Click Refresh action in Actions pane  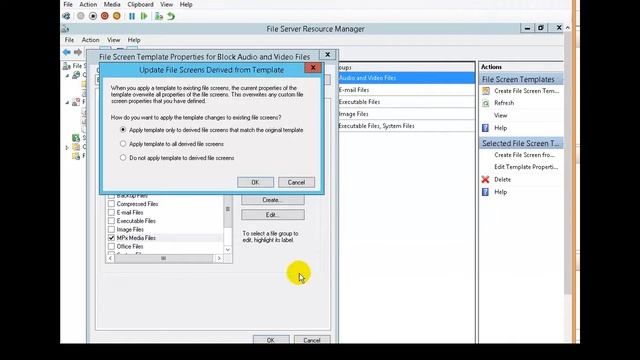[x=504, y=103]
